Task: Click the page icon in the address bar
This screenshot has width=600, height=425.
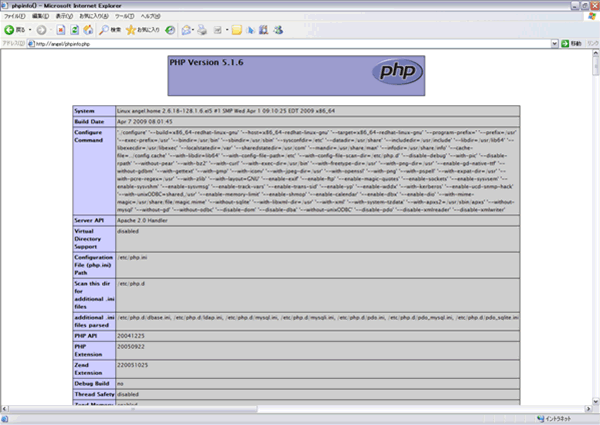Action: pyautogui.click(x=31, y=44)
